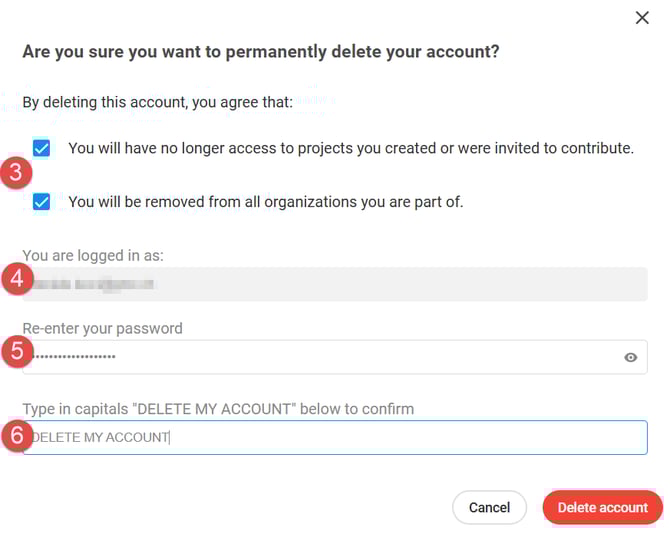
Task: Click the DELETE MY ACCOUNT confirmation field
Action: click(x=336, y=437)
